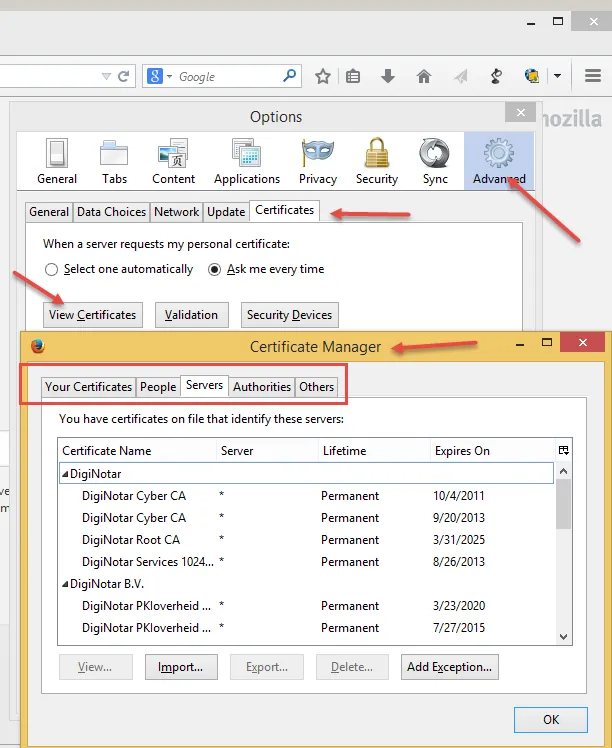
Task: Click the Import... button
Action: [181, 667]
